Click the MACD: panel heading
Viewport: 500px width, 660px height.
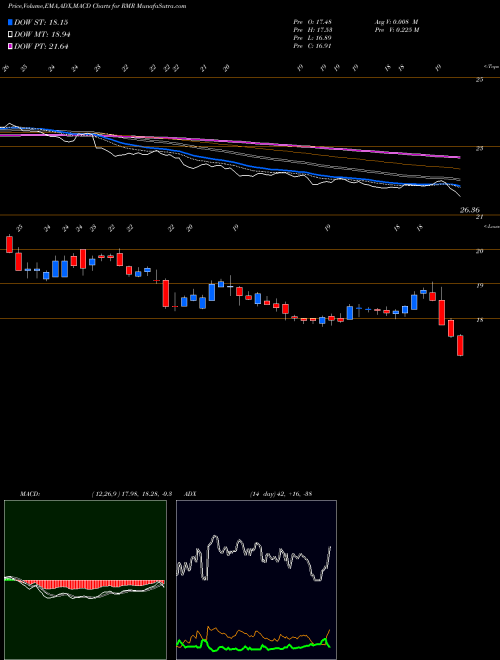point(29,494)
